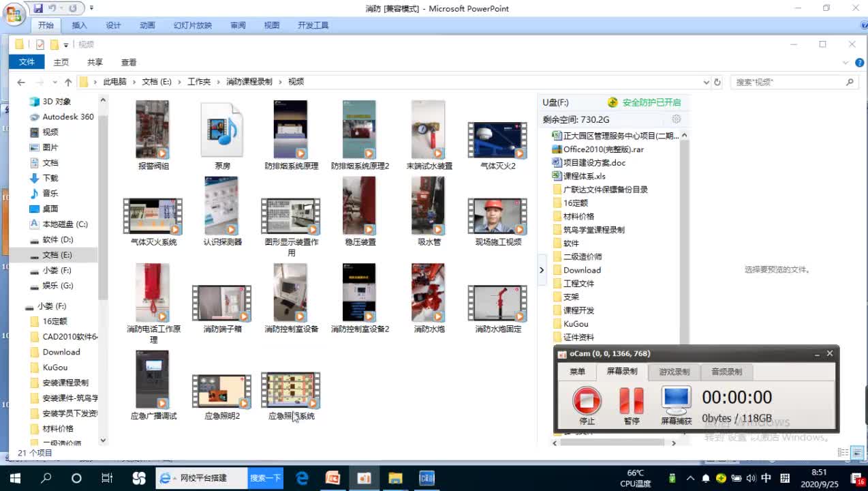Click the oCam stop recording button

(x=587, y=401)
